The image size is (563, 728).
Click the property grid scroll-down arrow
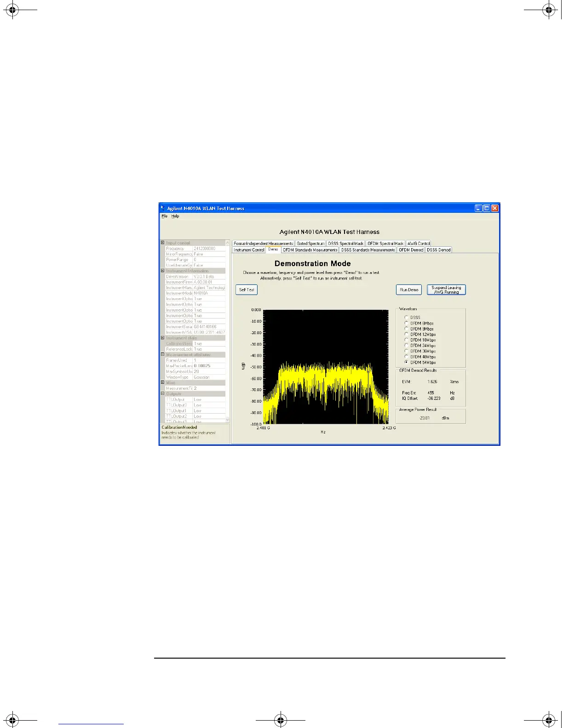click(x=227, y=420)
